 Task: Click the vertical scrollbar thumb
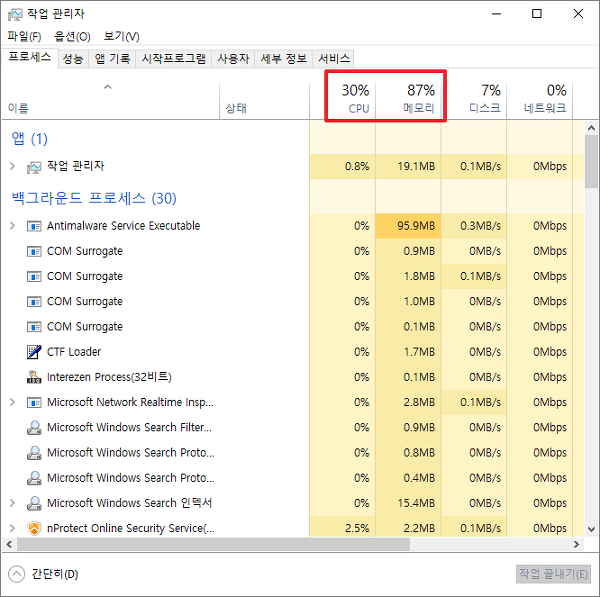pos(591,161)
